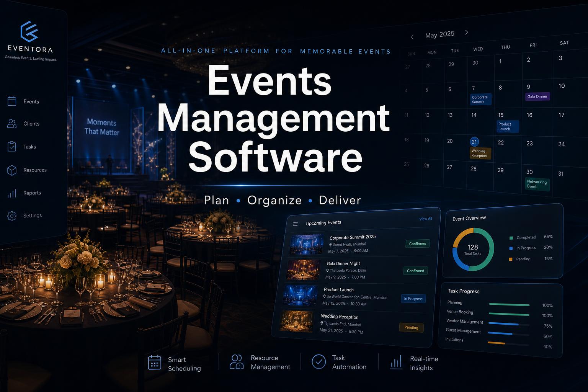Click the Resource Management people icon
This screenshot has width=588, height=392.
(237, 362)
